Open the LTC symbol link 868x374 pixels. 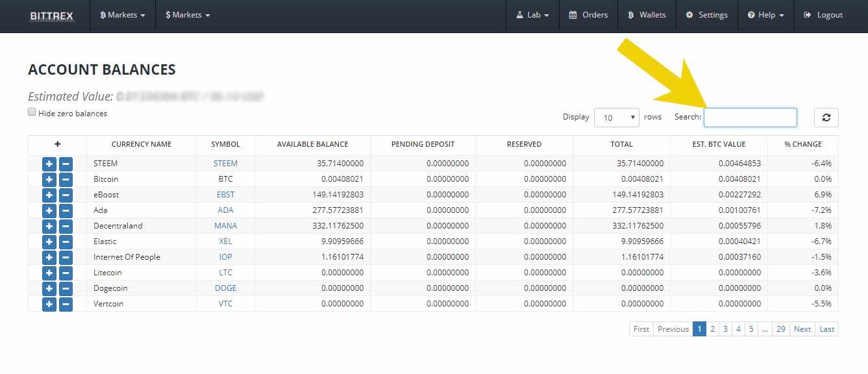tap(226, 273)
